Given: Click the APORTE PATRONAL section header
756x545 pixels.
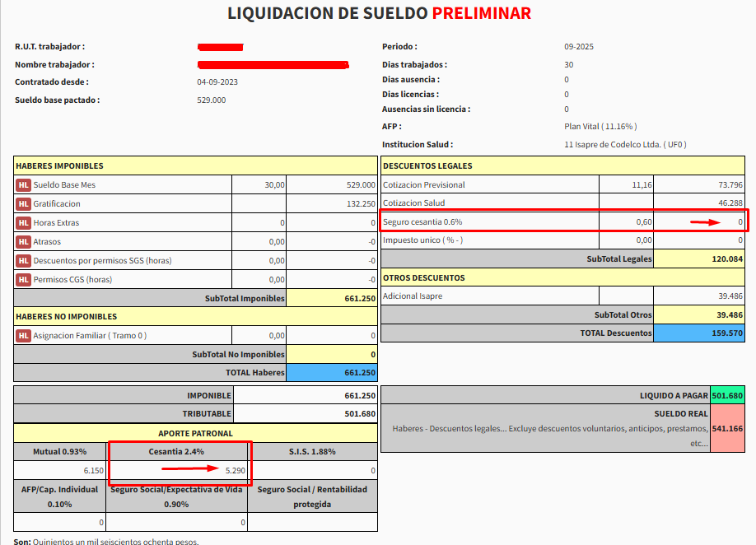Looking at the screenshot, I should [x=195, y=433].
